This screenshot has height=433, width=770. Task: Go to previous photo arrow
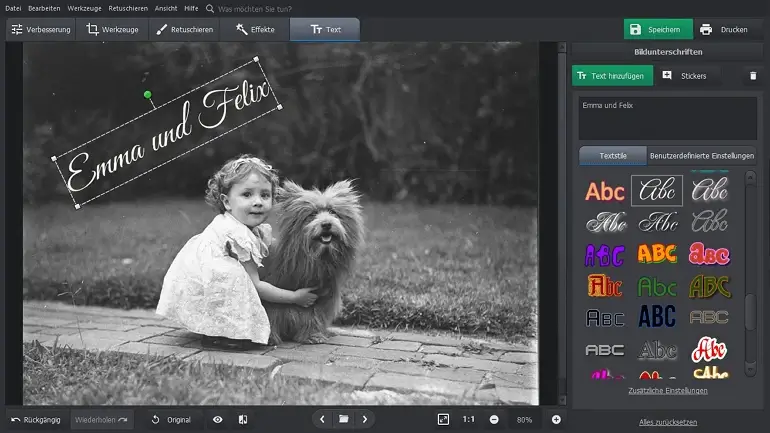[322, 419]
